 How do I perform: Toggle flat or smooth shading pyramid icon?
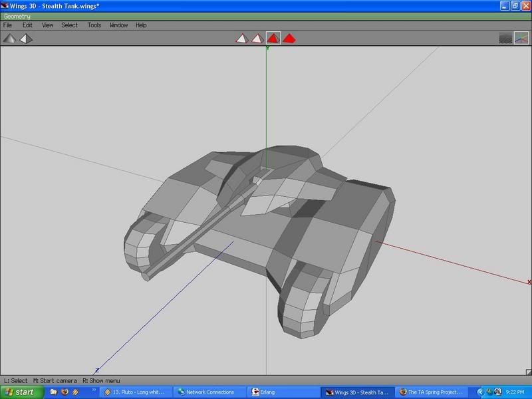tap(9, 39)
